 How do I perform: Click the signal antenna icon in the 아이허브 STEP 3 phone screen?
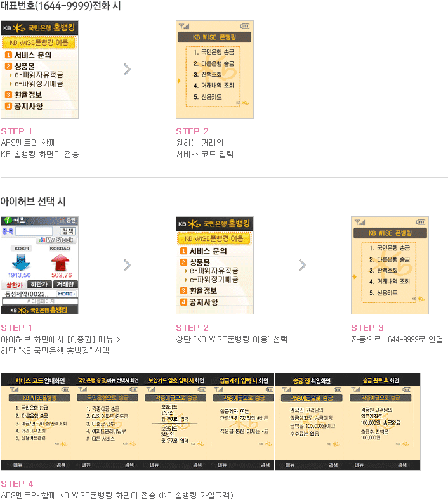click(360, 222)
